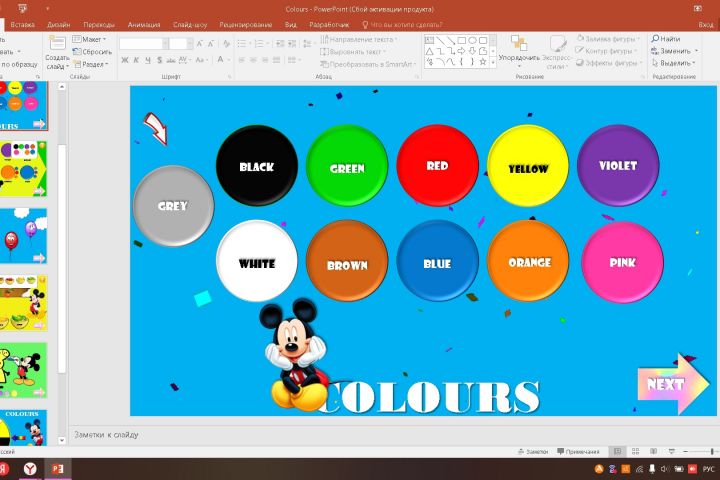Open Quick Styles (Экспресс-стили) gallery

(x=557, y=52)
